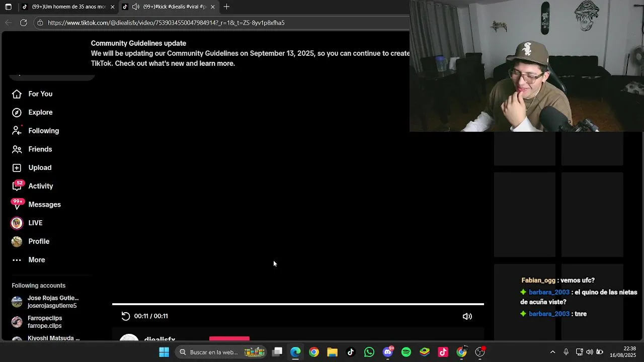Click Fabian_ogg username in chat
The image size is (644, 362).
pyautogui.click(x=538, y=281)
